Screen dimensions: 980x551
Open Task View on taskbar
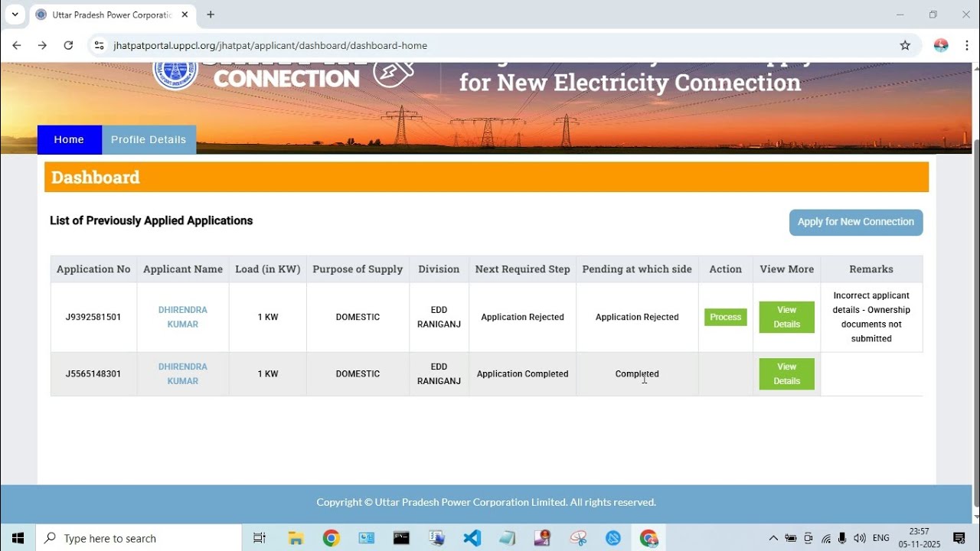coord(260,538)
